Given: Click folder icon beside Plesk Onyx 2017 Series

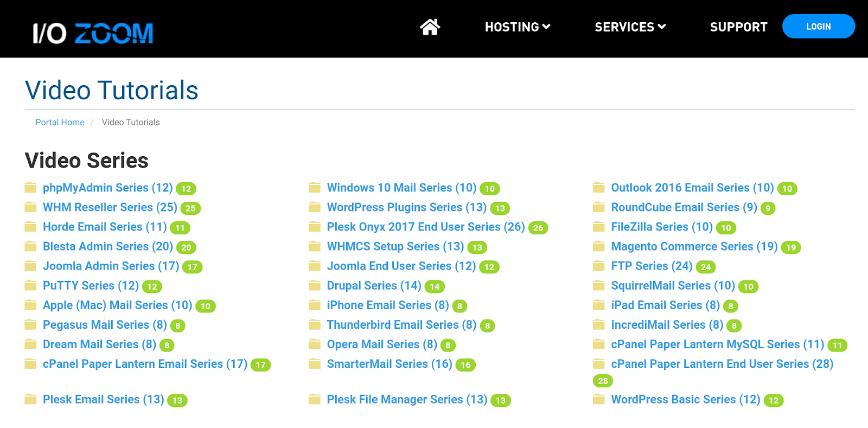Looking at the screenshot, I should [x=315, y=227].
